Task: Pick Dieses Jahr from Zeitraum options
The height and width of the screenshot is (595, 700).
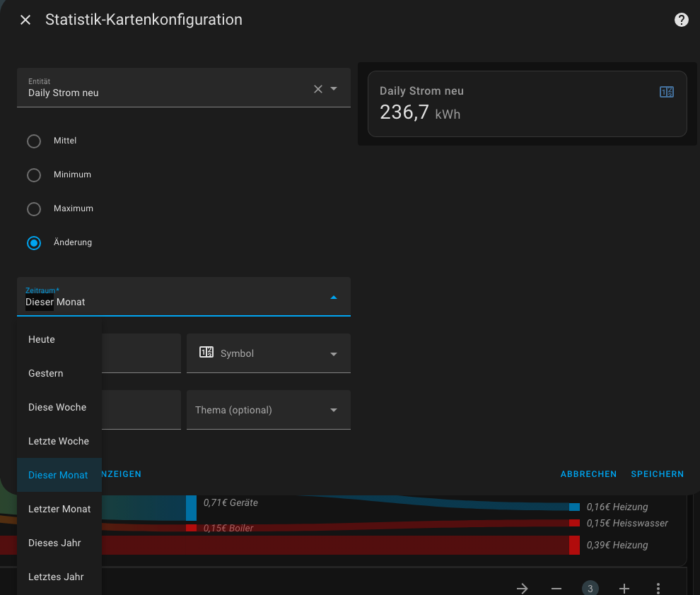Action: pyautogui.click(x=54, y=543)
